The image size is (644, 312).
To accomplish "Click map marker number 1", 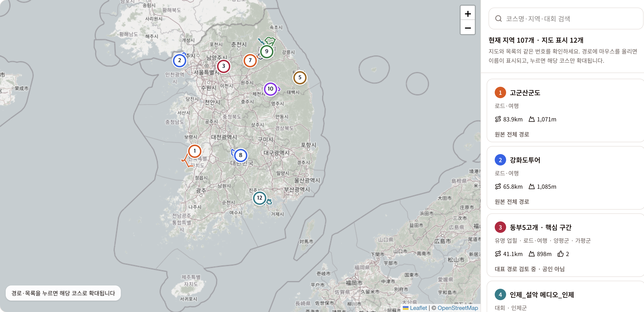I will click(x=195, y=151).
